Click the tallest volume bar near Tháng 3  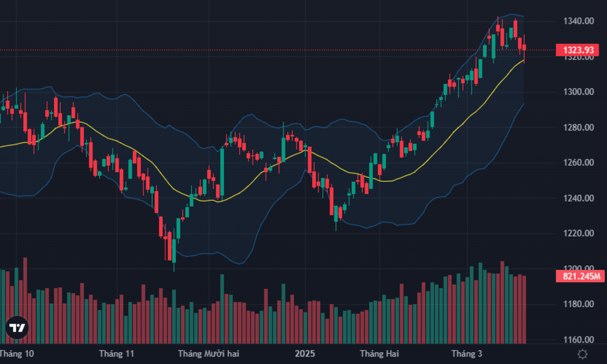(x=502, y=302)
